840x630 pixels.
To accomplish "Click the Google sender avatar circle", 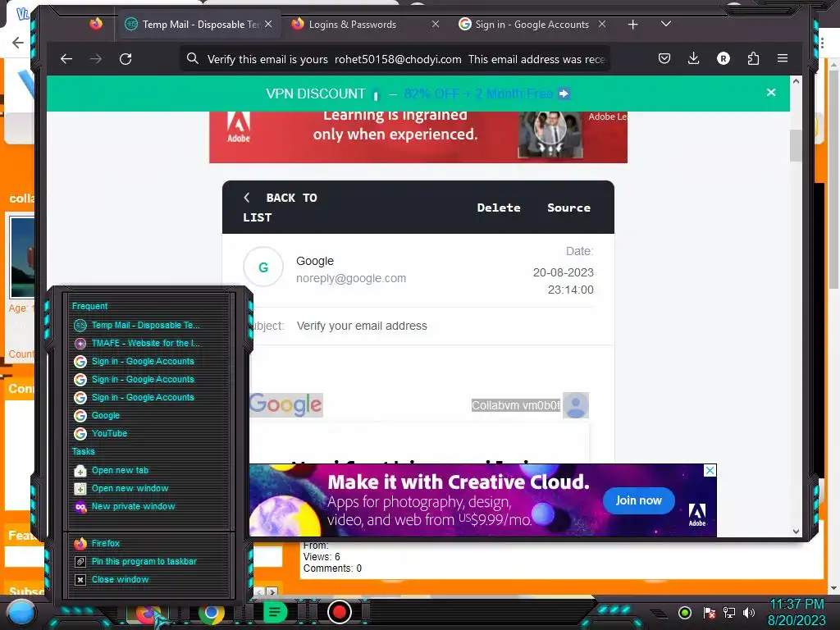I will coord(263,267).
